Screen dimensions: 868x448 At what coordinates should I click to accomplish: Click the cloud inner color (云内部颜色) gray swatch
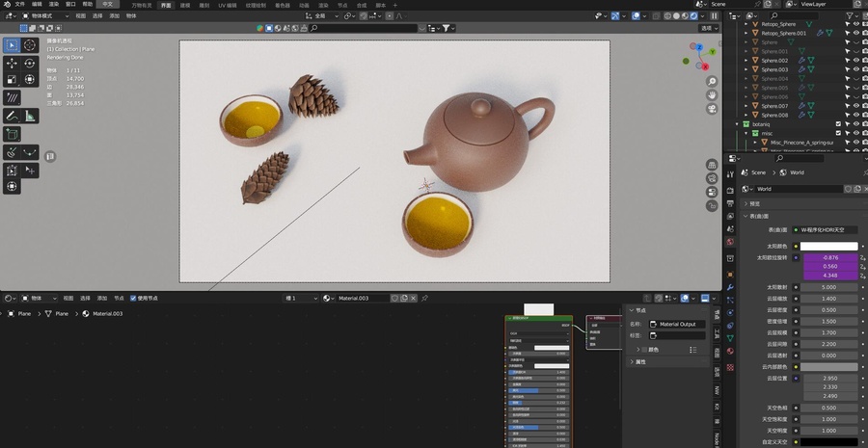pos(828,367)
